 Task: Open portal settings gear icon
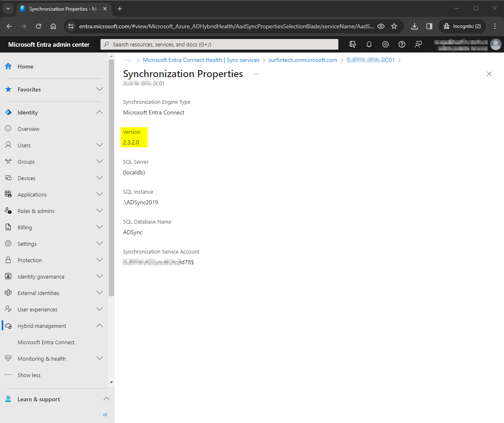[x=385, y=44]
